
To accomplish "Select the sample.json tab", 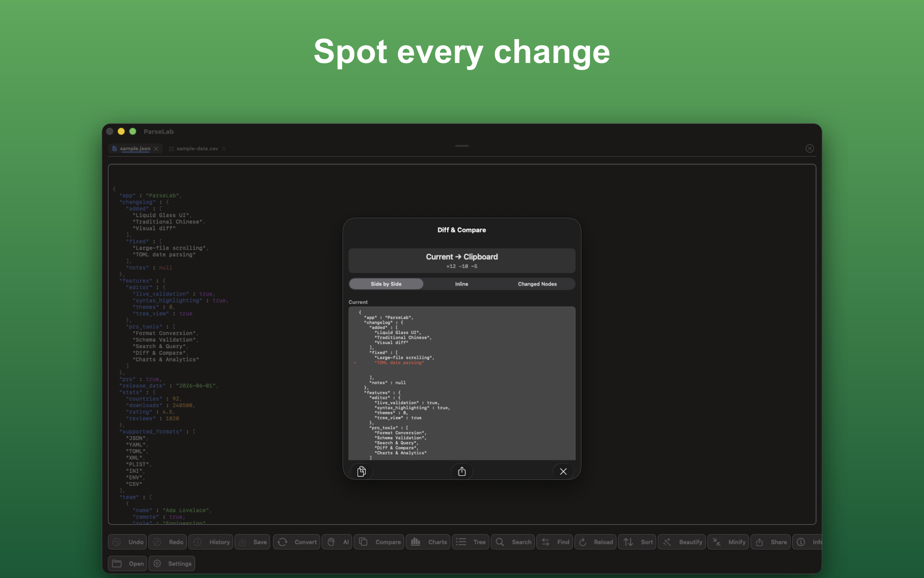I will (135, 148).
